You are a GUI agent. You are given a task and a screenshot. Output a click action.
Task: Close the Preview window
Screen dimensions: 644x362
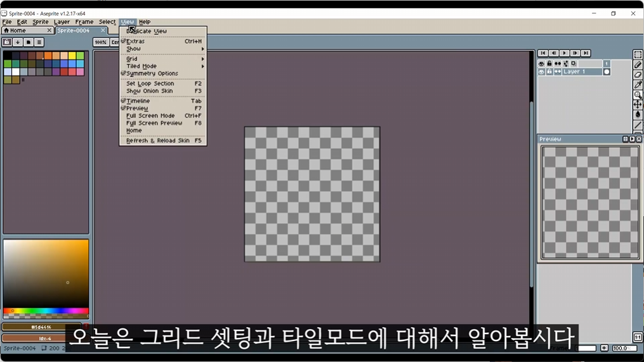coord(639,139)
